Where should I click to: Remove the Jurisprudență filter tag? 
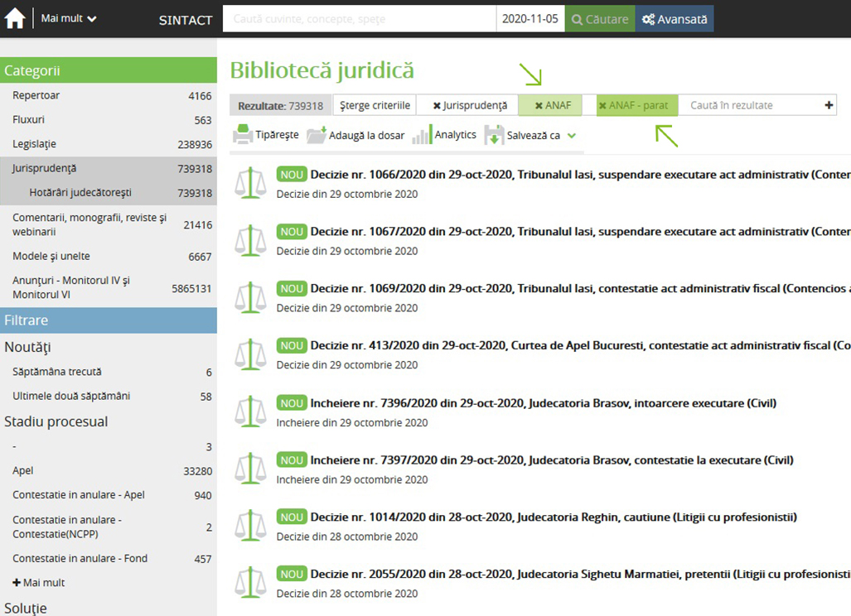pos(437,106)
